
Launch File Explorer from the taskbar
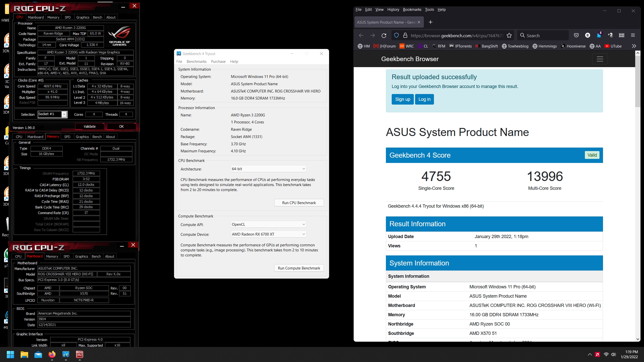click(24, 355)
